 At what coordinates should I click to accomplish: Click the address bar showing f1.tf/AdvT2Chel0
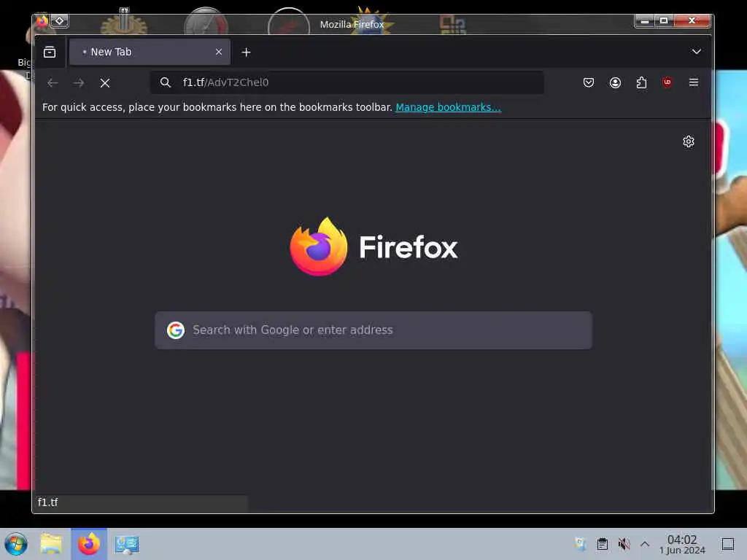click(x=347, y=82)
